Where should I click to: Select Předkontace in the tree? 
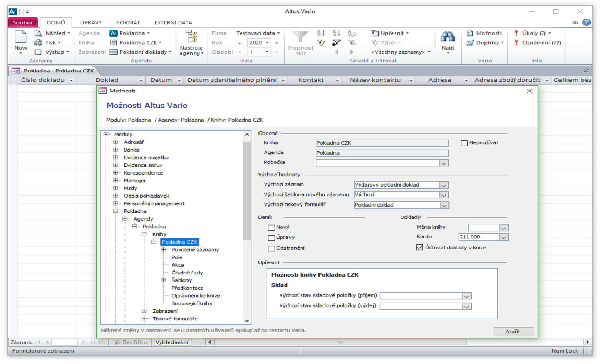pos(187,288)
